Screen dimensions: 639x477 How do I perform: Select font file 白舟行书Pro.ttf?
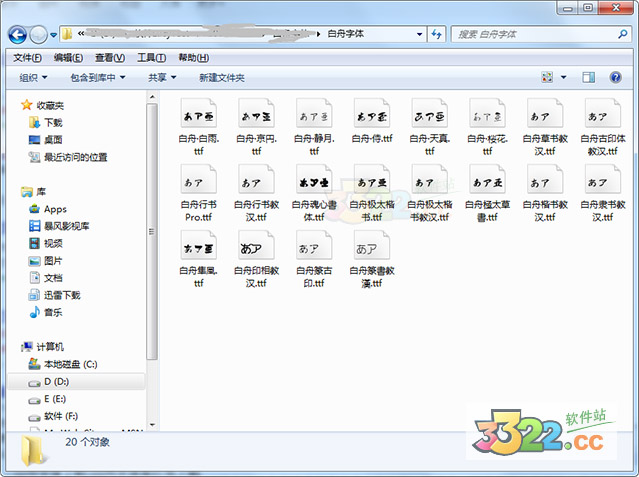coord(198,193)
